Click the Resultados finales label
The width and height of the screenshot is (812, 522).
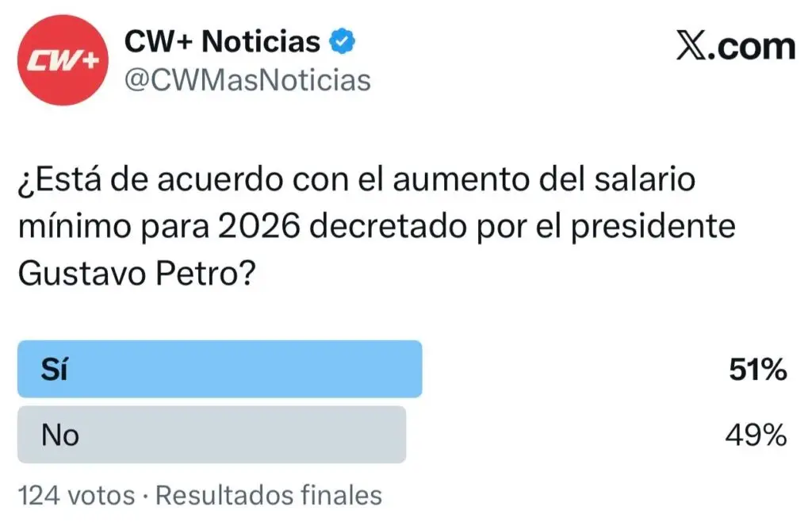(x=269, y=496)
